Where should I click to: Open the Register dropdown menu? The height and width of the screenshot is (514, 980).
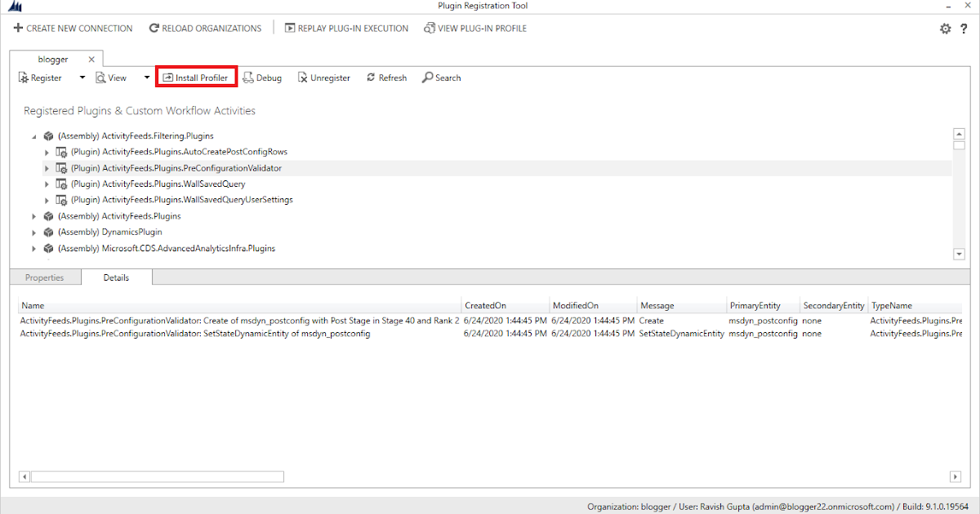[x=82, y=77]
